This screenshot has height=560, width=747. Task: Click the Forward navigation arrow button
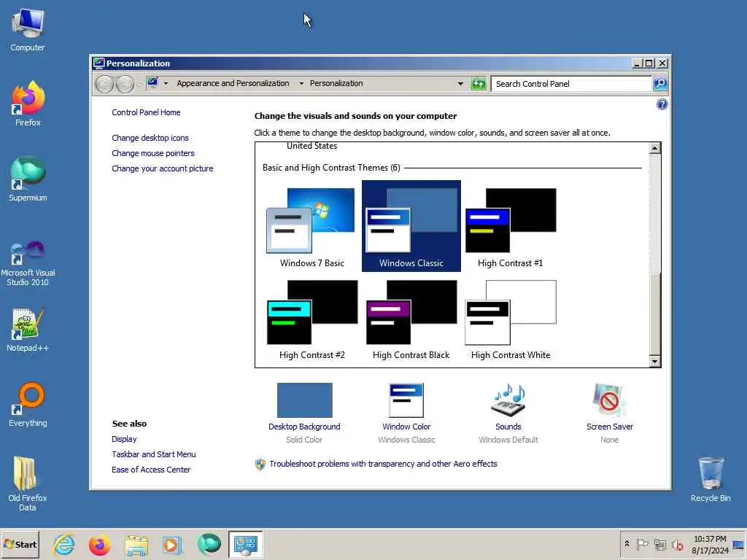coord(125,85)
